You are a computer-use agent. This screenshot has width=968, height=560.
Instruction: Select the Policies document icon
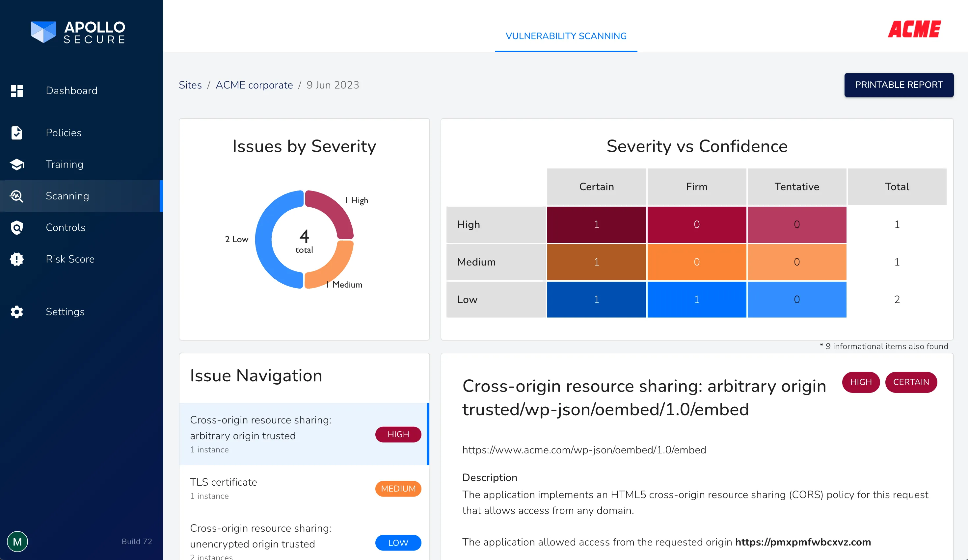(x=17, y=132)
